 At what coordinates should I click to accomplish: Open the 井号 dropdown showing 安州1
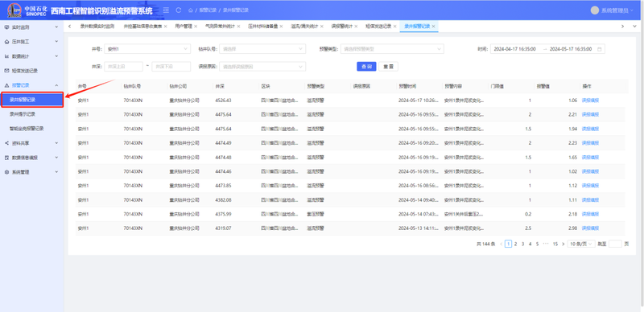(147, 49)
